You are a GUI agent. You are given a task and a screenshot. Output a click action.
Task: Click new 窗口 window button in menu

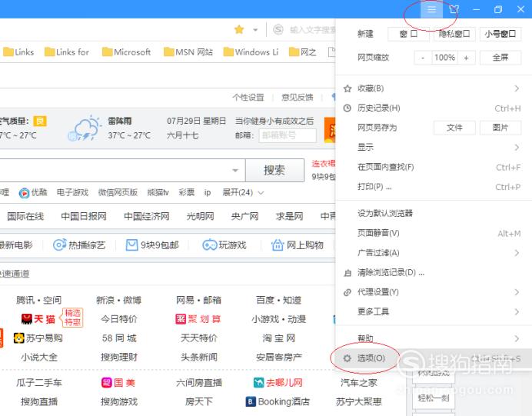click(x=408, y=34)
